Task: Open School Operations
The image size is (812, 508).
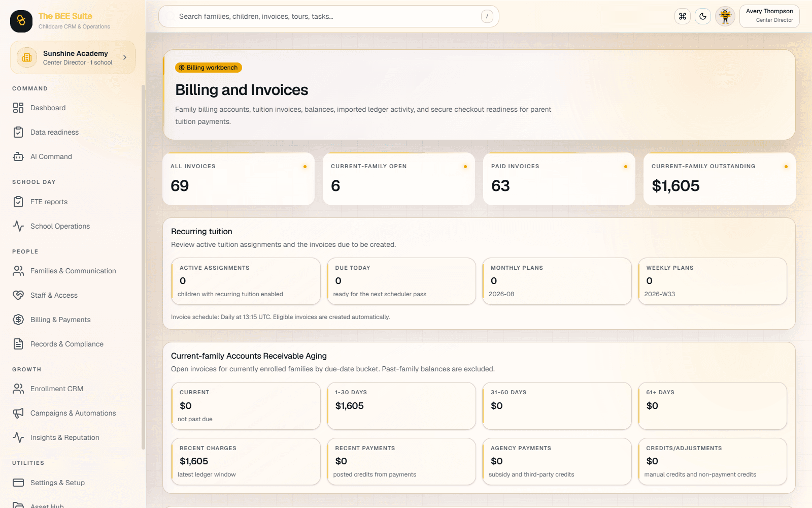Action: pos(73,226)
